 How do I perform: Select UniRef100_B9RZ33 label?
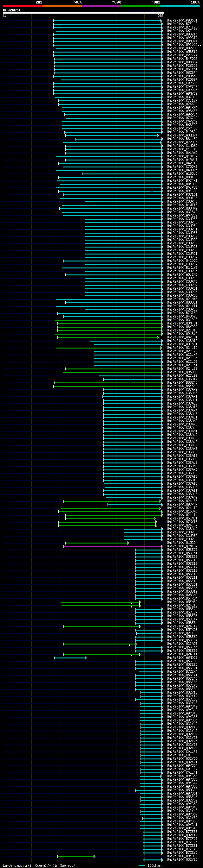[x=182, y=48]
